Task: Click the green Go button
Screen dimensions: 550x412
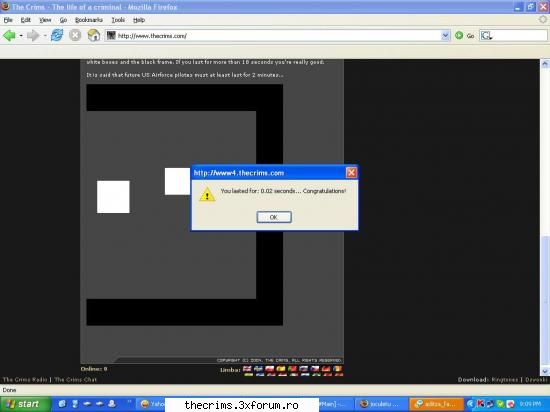Action: [458, 35]
